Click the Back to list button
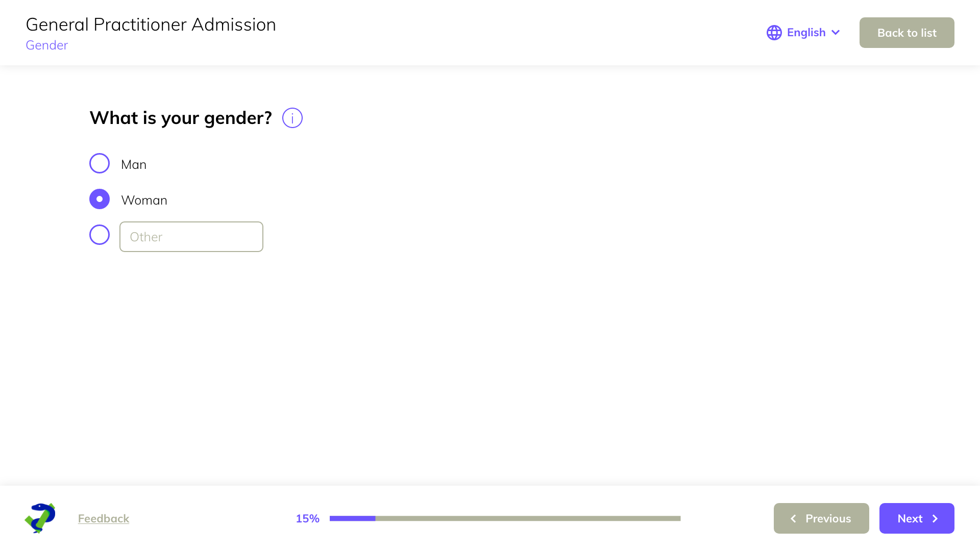This screenshot has height=551, width=980. 906,33
